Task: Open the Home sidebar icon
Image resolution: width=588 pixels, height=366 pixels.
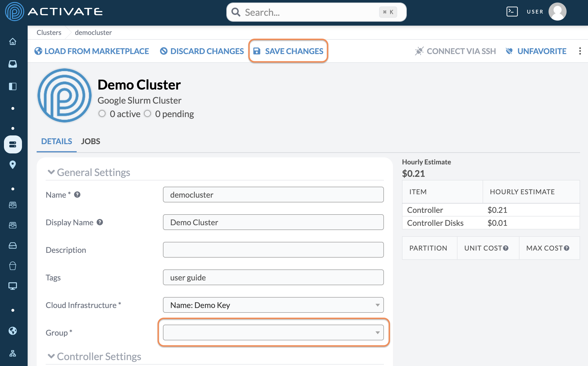Action: (13, 42)
